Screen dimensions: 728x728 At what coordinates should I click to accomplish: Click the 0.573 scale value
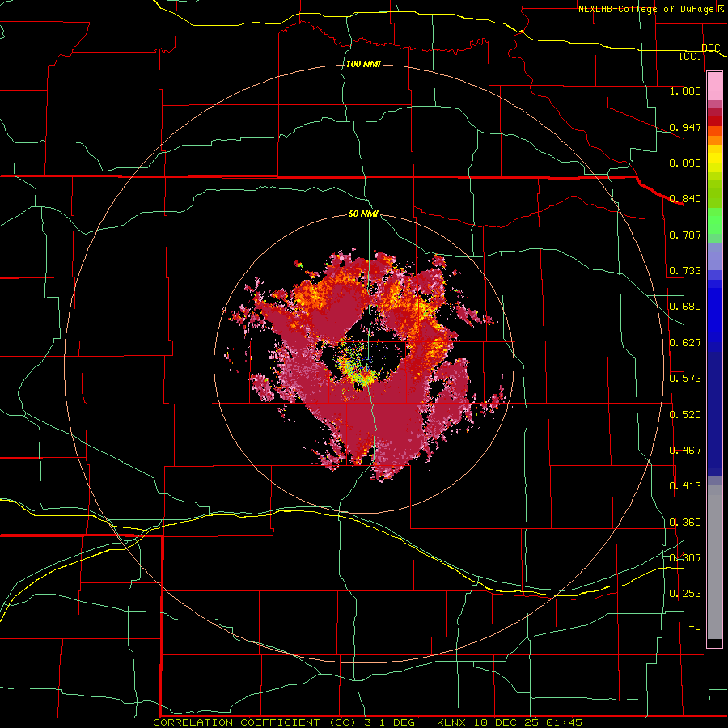(x=685, y=379)
